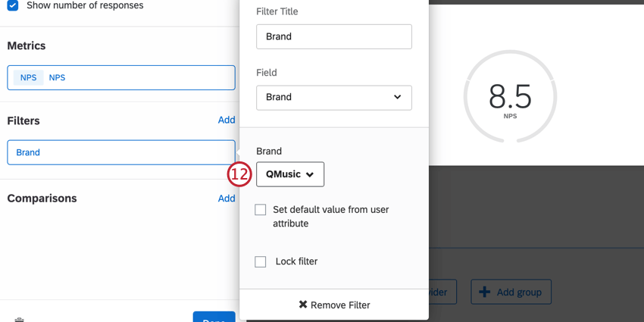Uncheck Show number of responses
644x322 pixels.
[13, 5]
